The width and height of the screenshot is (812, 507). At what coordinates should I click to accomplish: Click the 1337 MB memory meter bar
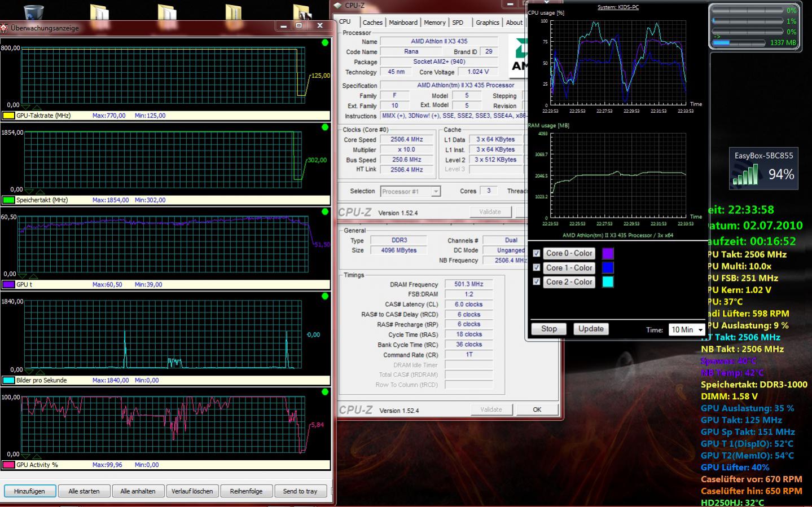(739, 43)
